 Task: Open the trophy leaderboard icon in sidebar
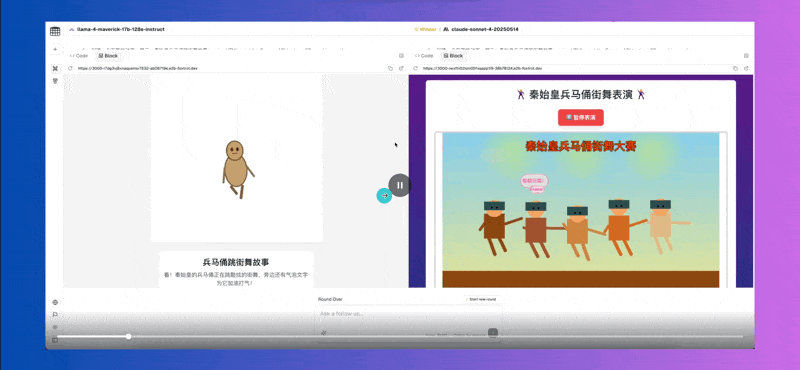(55, 81)
